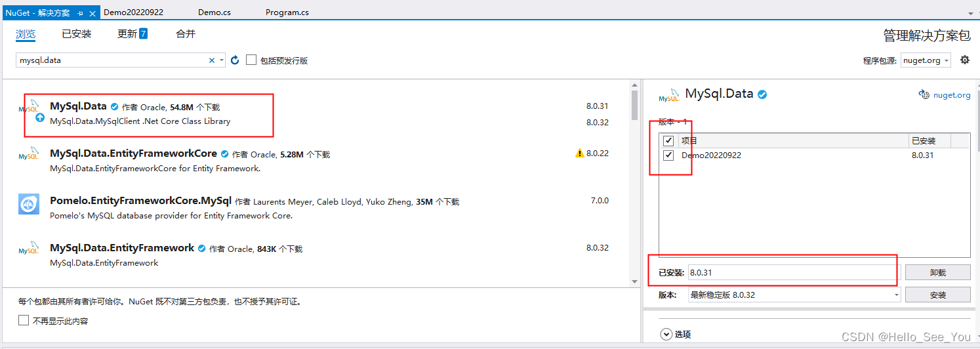Click the installed version field 8.0.31

click(794, 273)
